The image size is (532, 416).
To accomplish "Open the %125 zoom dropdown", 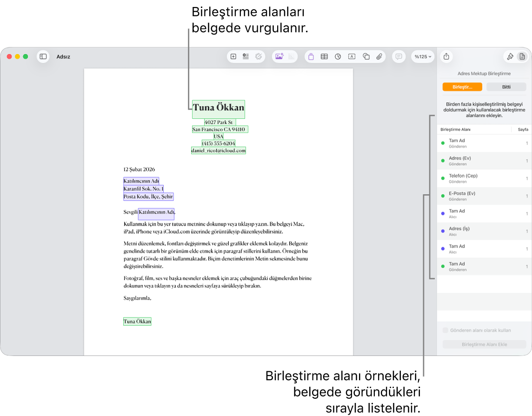I will click(x=423, y=56).
